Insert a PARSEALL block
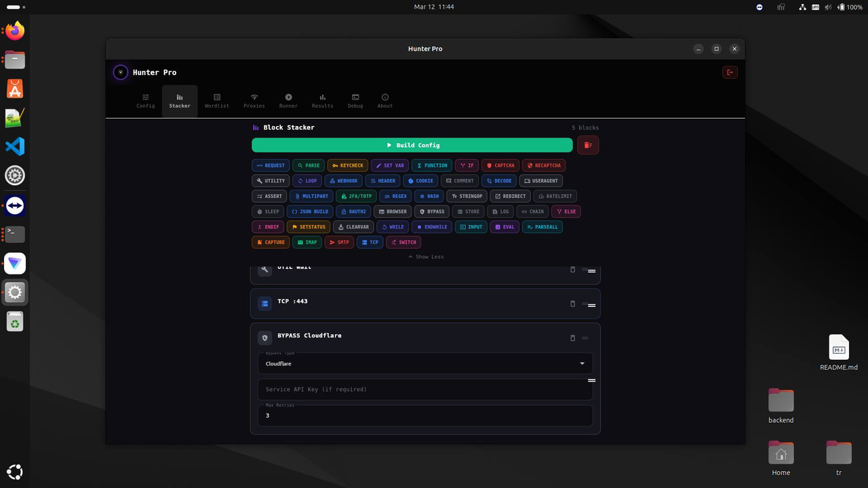 [x=542, y=227]
